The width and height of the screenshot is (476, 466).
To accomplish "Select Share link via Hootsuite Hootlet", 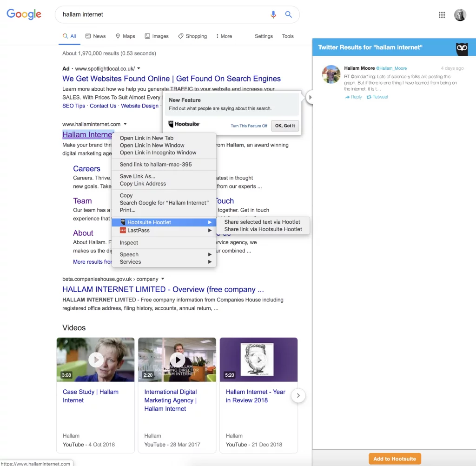I will tap(263, 229).
